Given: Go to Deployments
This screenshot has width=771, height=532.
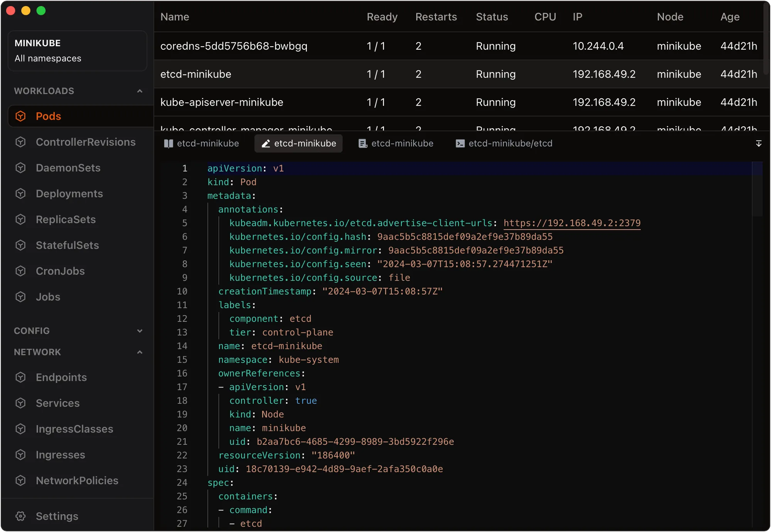Looking at the screenshot, I should click(x=81, y=193).
